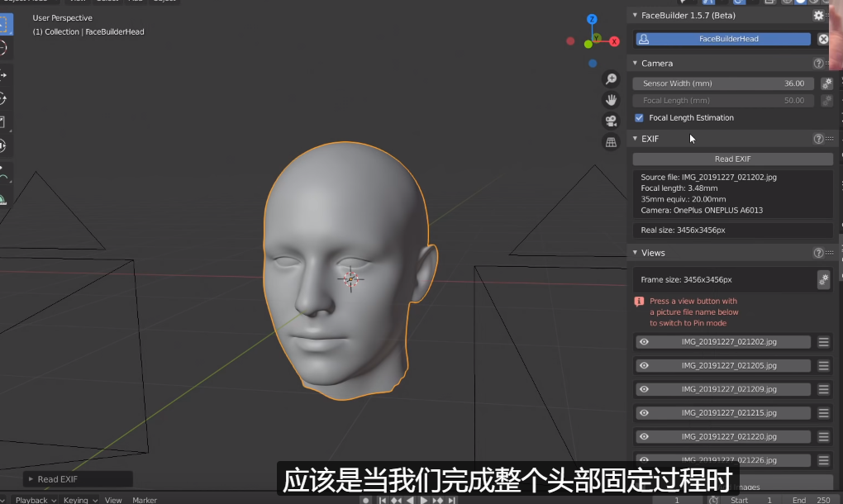Image resolution: width=843 pixels, height=504 pixels.
Task: Click the hand pan view gizmo
Action: click(x=611, y=100)
